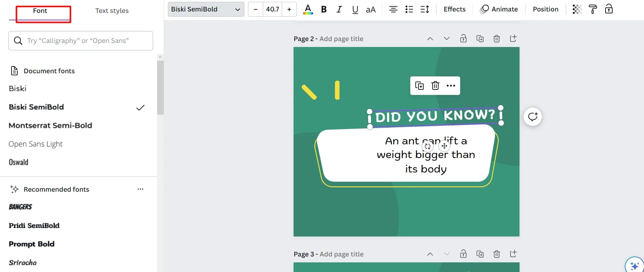This screenshot has height=272, width=644.
Task: Toggle italic text style
Action: tap(339, 9)
